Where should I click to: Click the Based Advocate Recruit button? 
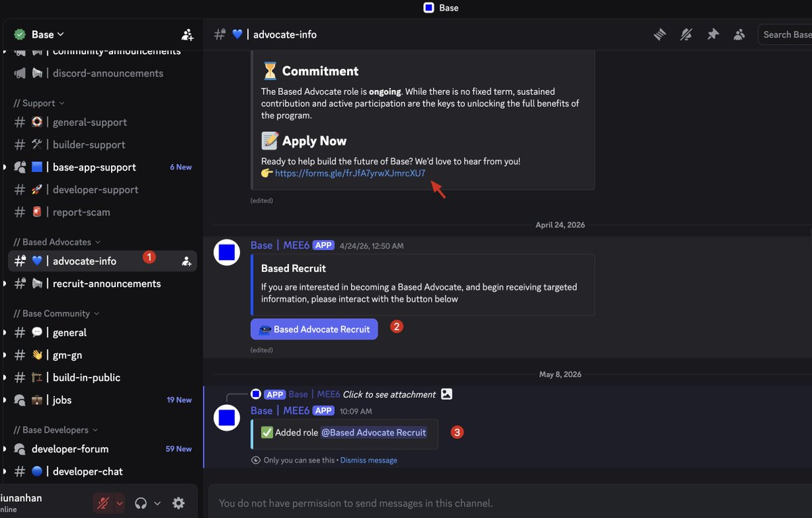pos(314,329)
